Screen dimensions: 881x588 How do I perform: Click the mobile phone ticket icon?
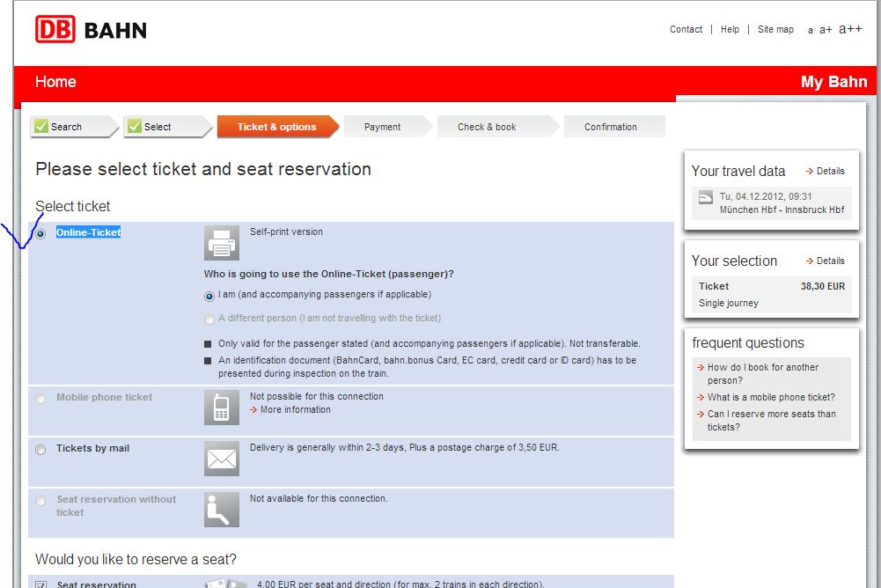(222, 408)
